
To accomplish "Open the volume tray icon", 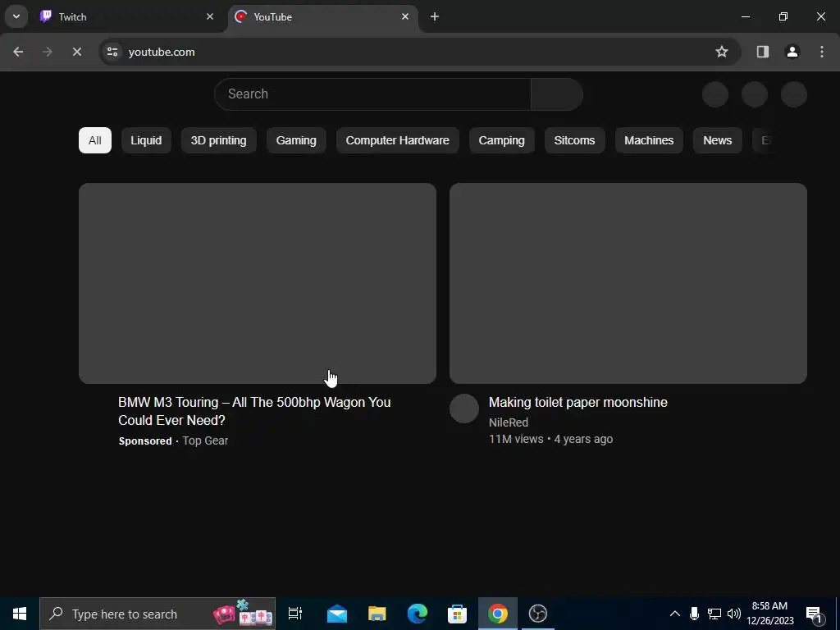I will (734, 614).
